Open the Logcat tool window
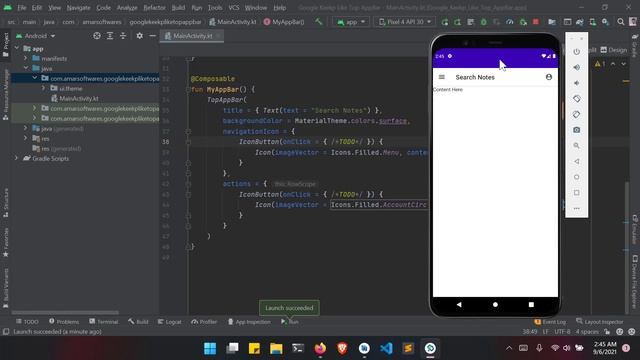This screenshot has height=360, width=640. (170, 322)
